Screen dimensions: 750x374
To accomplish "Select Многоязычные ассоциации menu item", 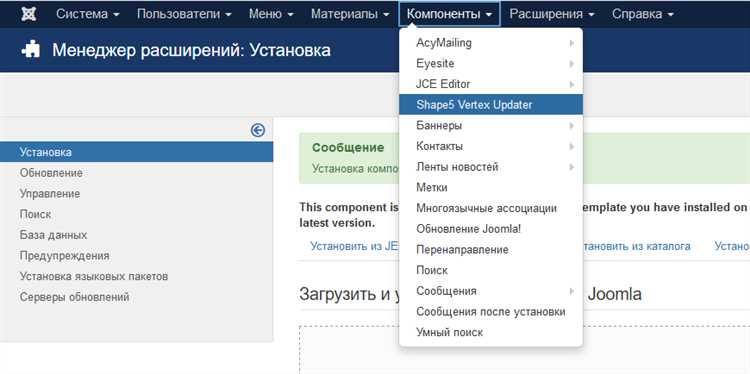I will pos(491,209).
